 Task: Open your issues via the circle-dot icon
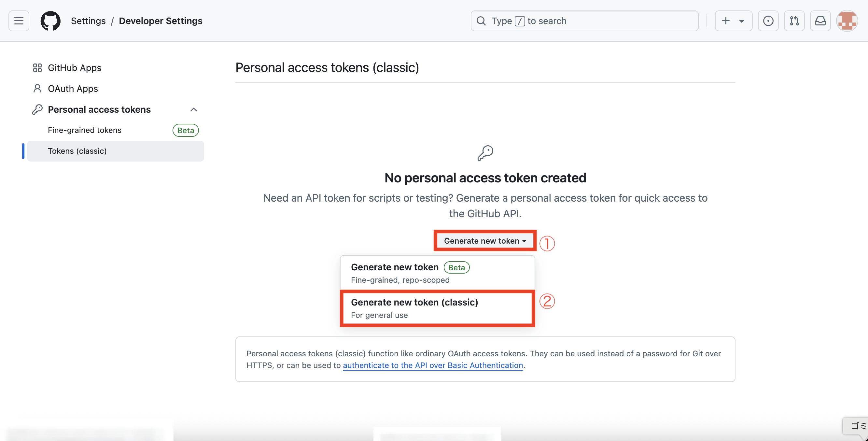coord(768,21)
